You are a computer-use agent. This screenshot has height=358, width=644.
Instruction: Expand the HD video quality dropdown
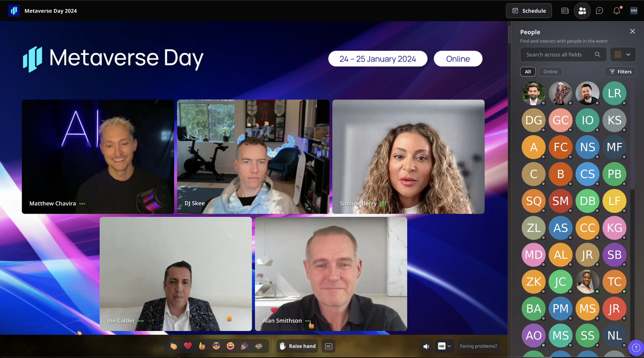pyautogui.click(x=444, y=346)
